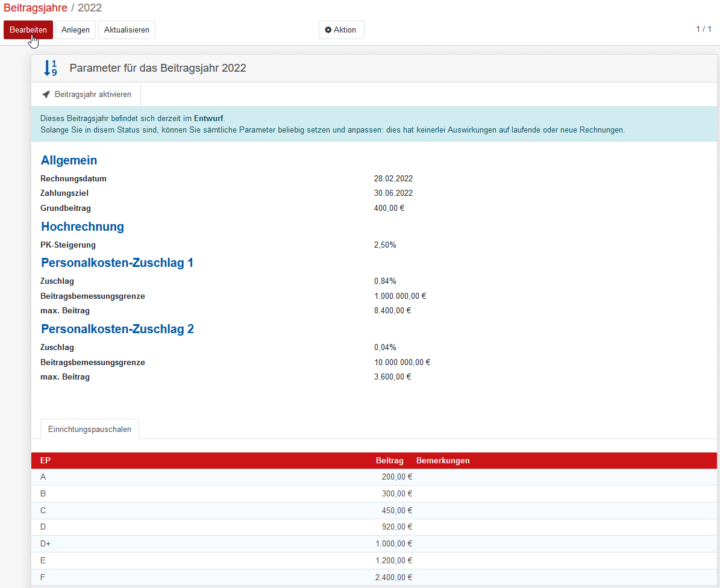Image resolution: width=720 pixels, height=588 pixels.
Task: Click the Bemerkungen column header
Action: coord(443,461)
